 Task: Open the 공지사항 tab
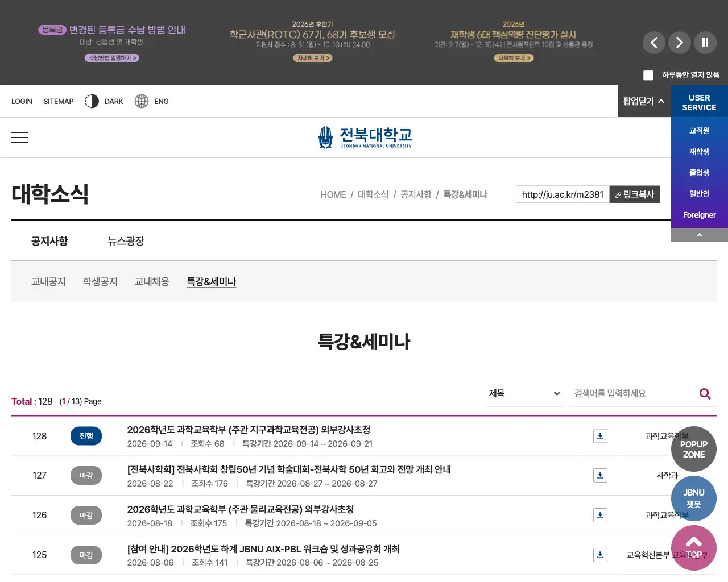[49, 241]
